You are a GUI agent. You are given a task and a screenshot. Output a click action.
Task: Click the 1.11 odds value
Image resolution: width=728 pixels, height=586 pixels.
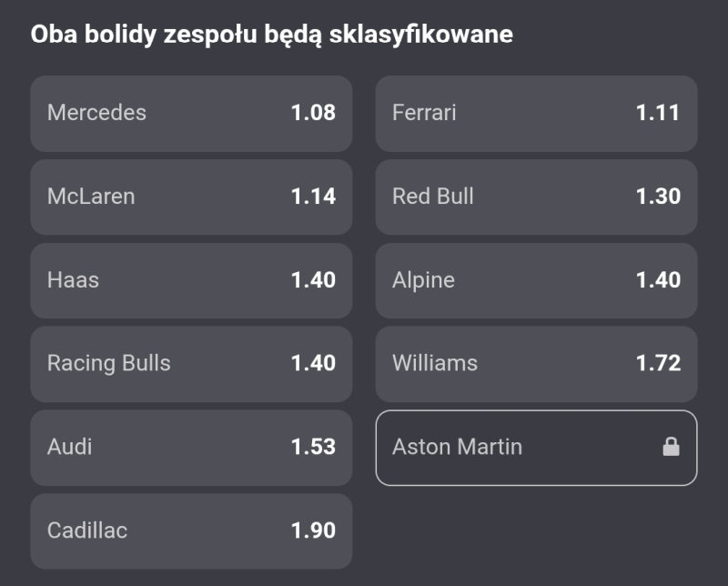(658, 113)
